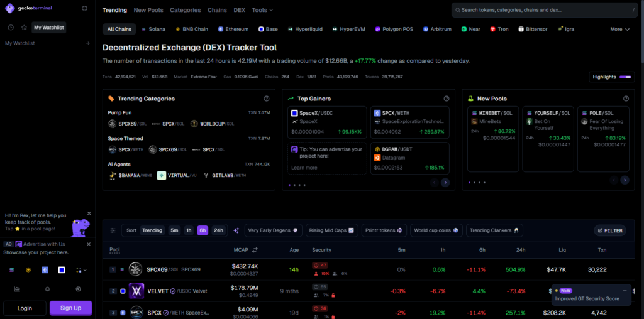Apply World cup coins preset
644x319 pixels.
click(x=436, y=230)
